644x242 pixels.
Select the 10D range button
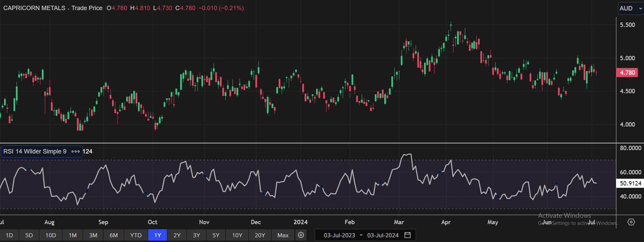[51, 235]
